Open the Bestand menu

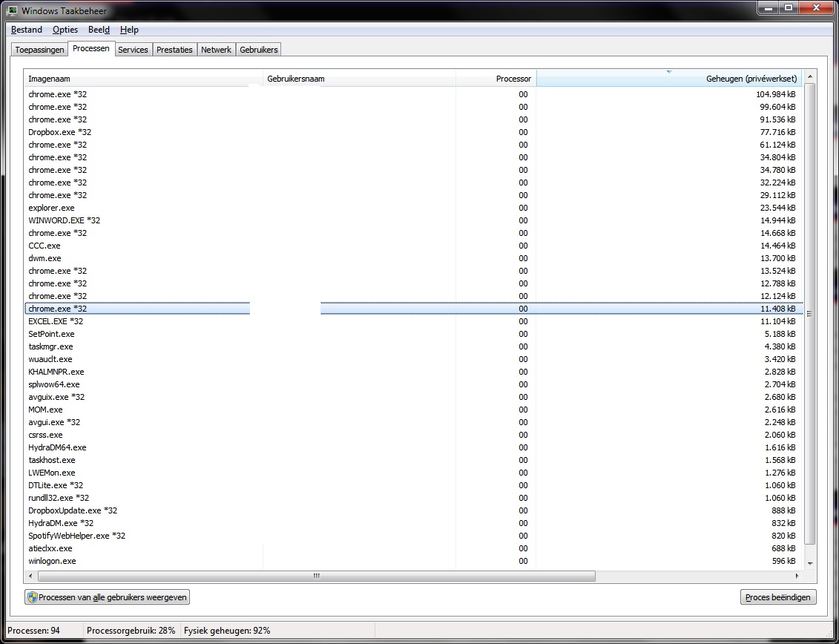pos(26,30)
